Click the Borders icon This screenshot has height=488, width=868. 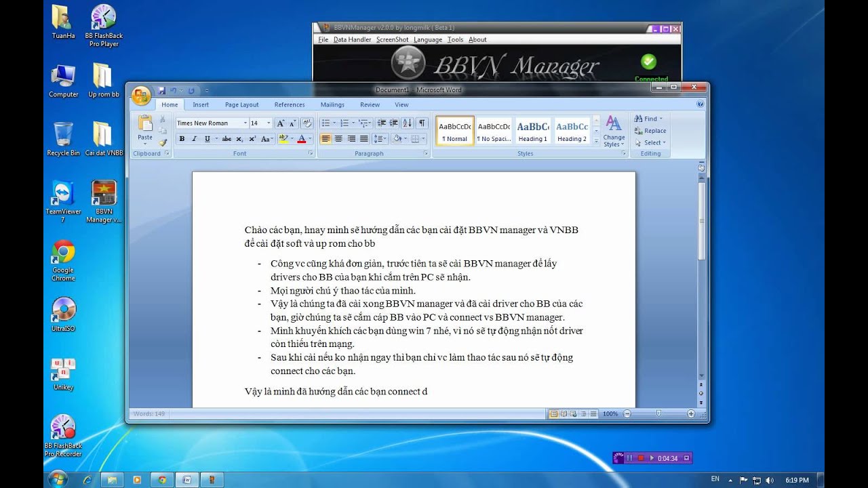(x=415, y=139)
